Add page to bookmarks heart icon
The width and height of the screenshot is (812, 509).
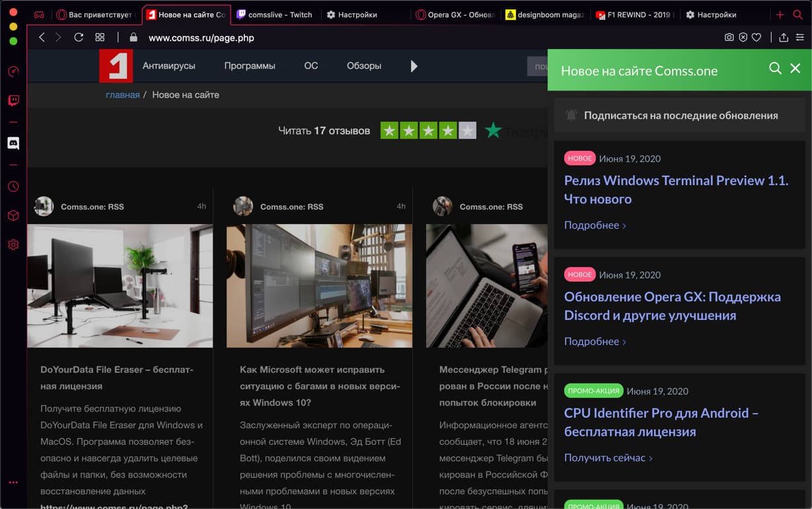click(x=757, y=38)
